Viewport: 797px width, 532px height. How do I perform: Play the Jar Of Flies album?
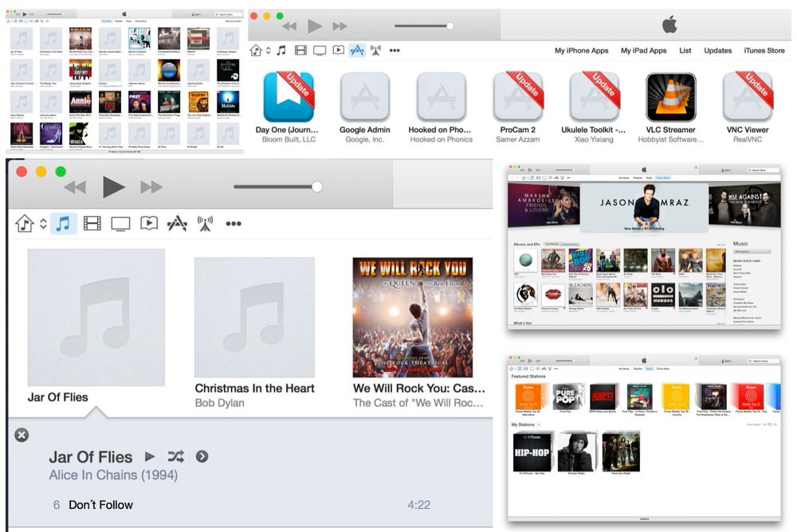click(150, 456)
